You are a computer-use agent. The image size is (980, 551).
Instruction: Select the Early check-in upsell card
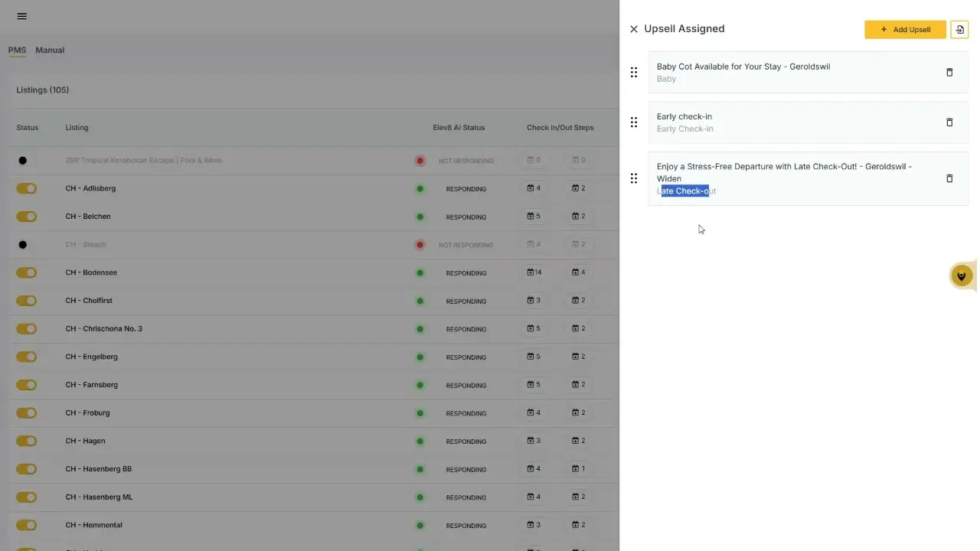tap(808, 122)
